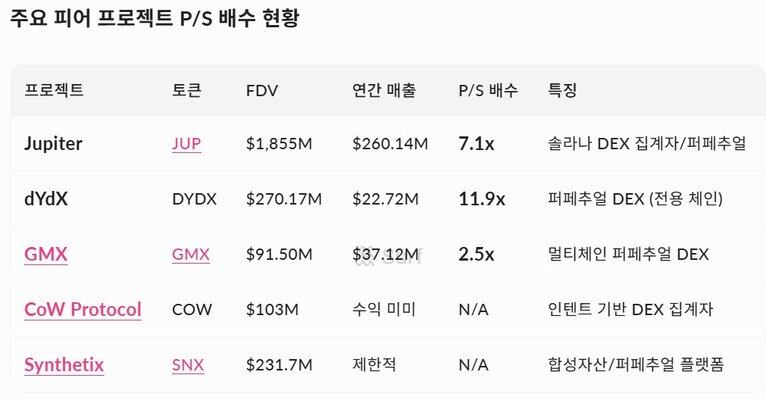
Task: Click the Jupiter project name cell
Action: [x=53, y=144]
